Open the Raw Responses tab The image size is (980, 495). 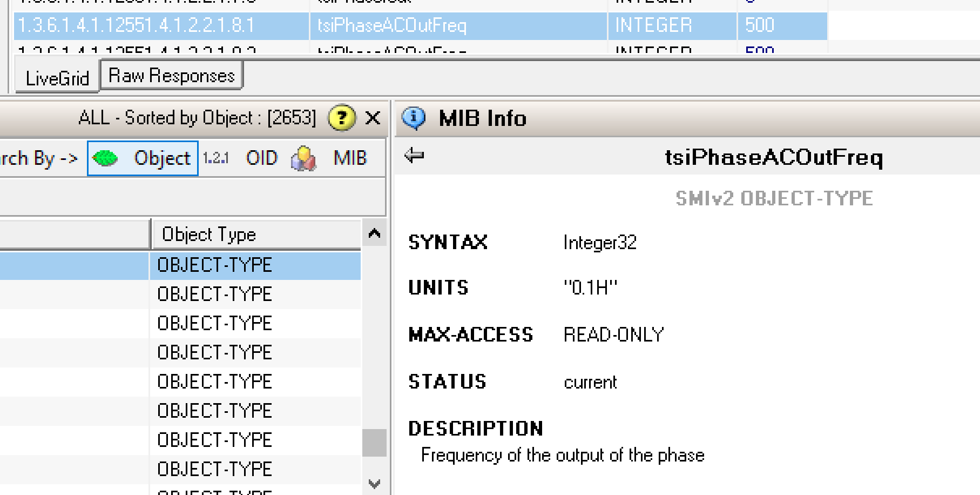172,76
